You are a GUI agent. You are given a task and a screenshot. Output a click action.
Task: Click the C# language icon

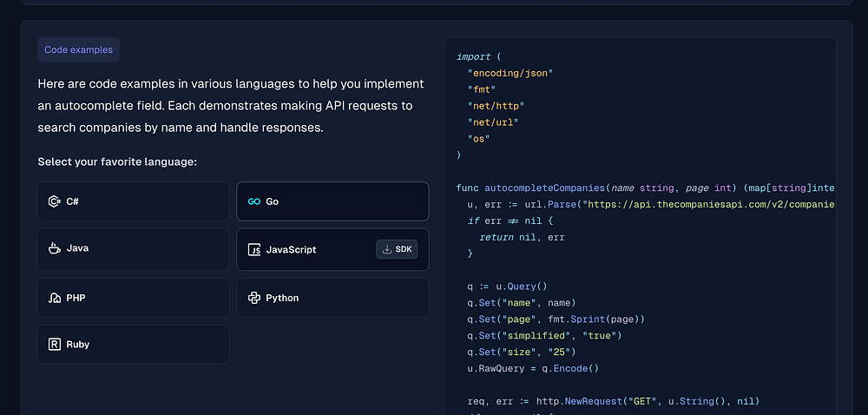point(55,201)
